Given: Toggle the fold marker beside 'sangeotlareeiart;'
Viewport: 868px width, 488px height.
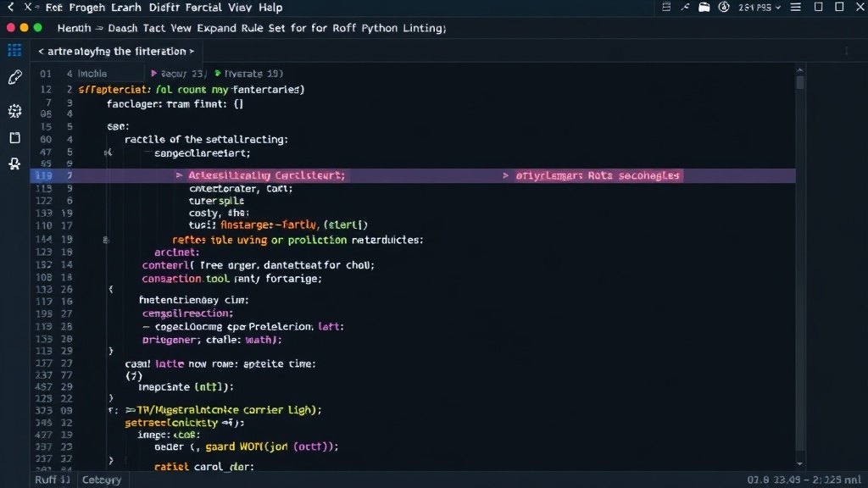Looking at the screenshot, I should (x=108, y=152).
